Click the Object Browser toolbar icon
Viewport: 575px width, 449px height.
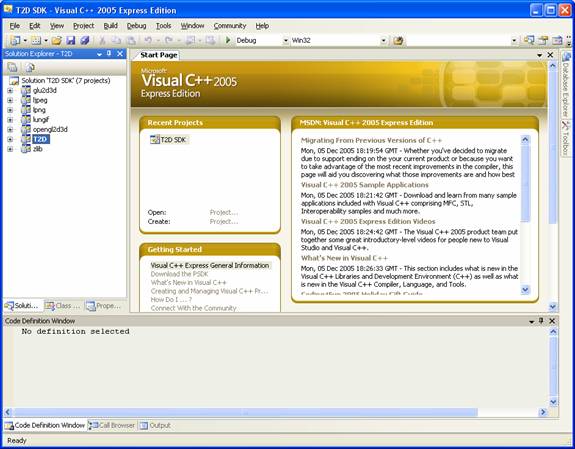coord(557,40)
